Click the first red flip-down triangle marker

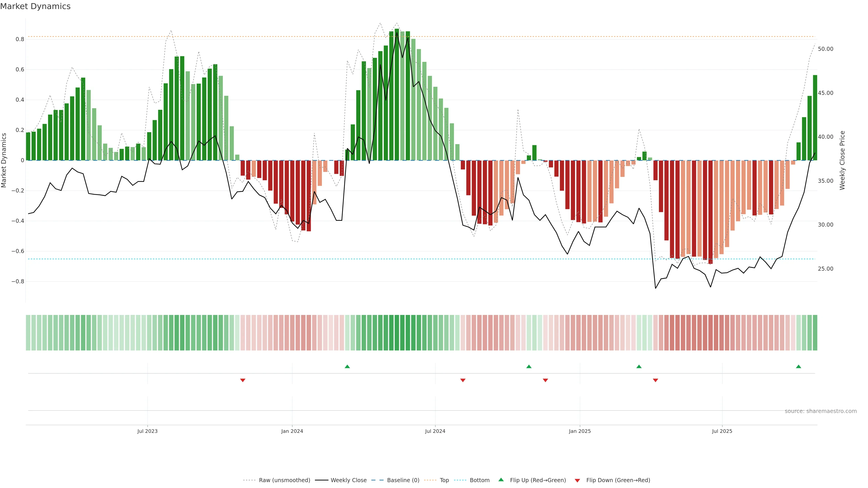click(x=243, y=380)
